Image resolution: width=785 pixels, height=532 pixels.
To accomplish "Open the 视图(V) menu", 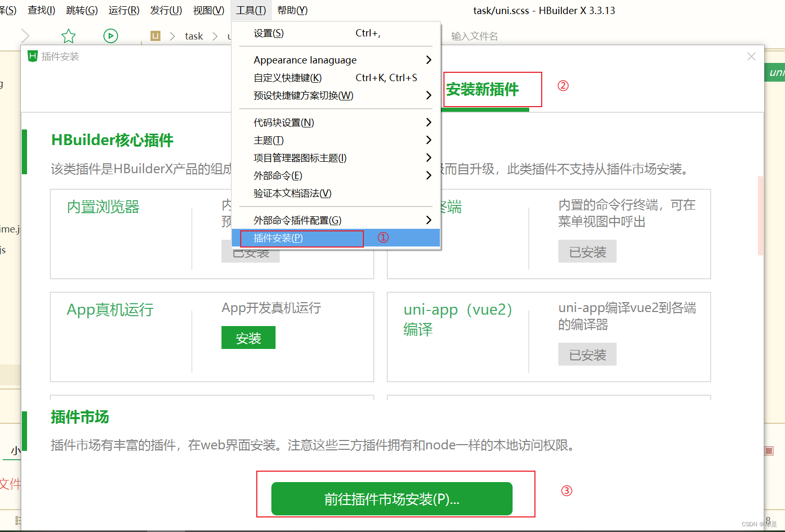I will click(x=209, y=10).
